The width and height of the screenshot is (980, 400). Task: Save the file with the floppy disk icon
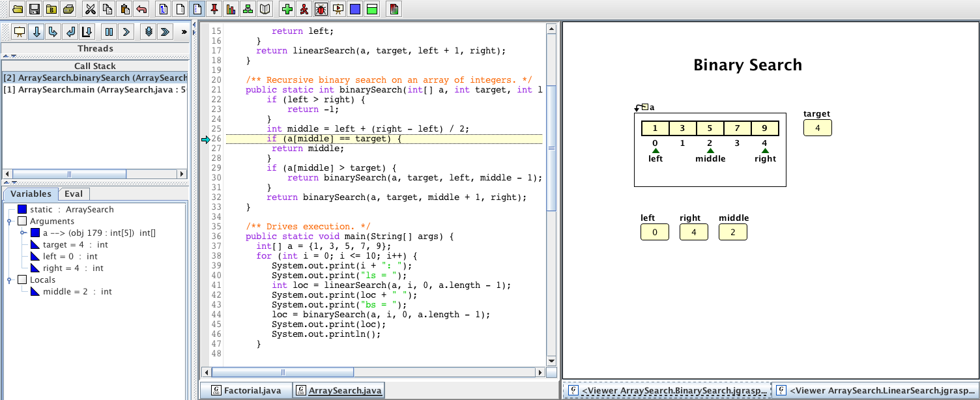click(x=35, y=9)
